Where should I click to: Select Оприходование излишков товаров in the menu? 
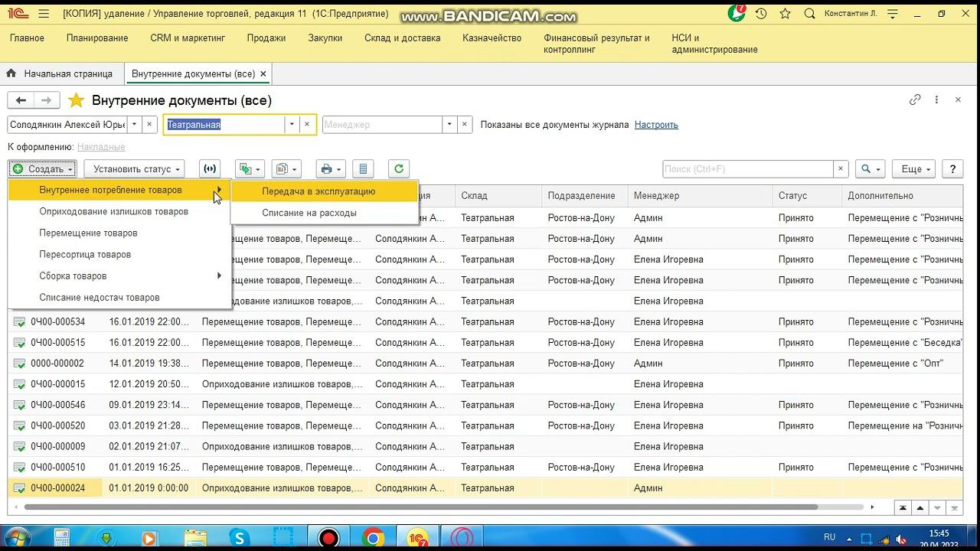[x=119, y=211]
